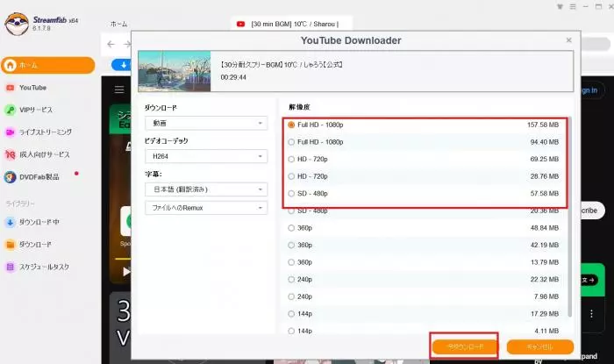
Task: Click the browser back arrow
Action: [x=111, y=44]
